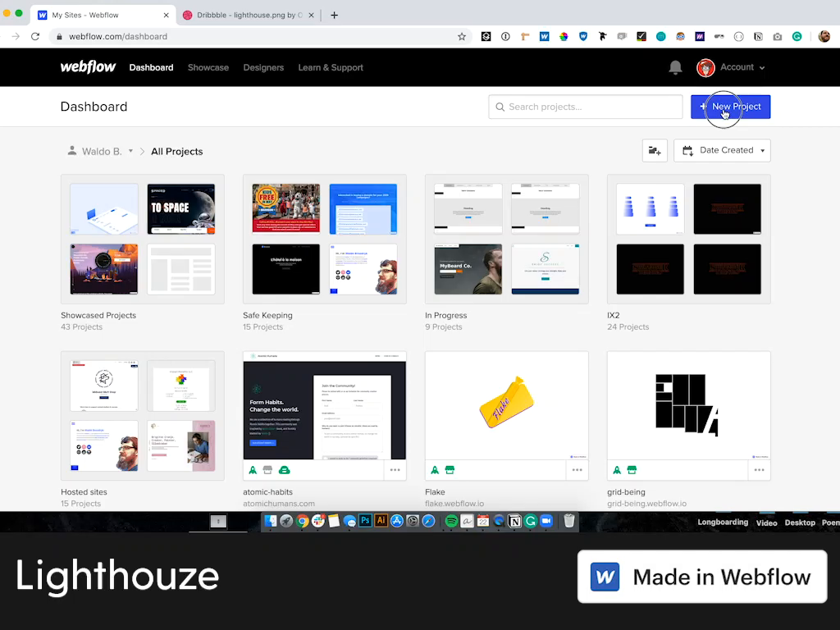
Task: Switch to the Dribbble lighthouse.png tab
Action: (x=249, y=15)
